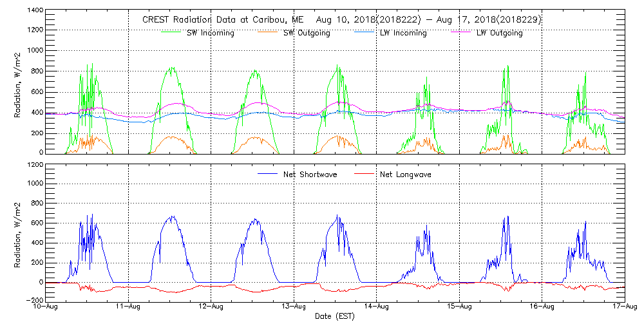Screen dimensions: 644x322
Task: Click the 13-Aug date tick label
Action: [294, 307]
